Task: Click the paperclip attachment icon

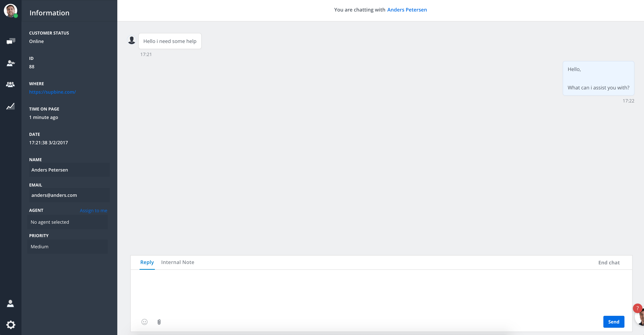Action: pyautogui.click(x=159, y=322)
